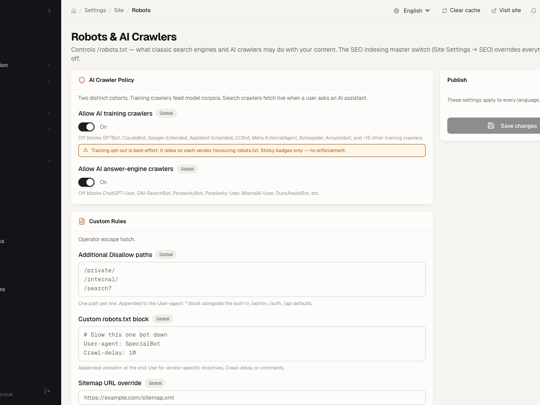
Task: Go to the home breadcrumb icon
Action: (x=73, y=10)
